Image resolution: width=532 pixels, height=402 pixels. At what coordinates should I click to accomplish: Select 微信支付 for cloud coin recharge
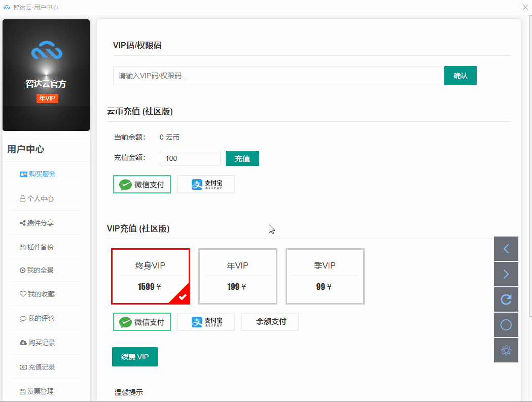click(x=141, y=184)
